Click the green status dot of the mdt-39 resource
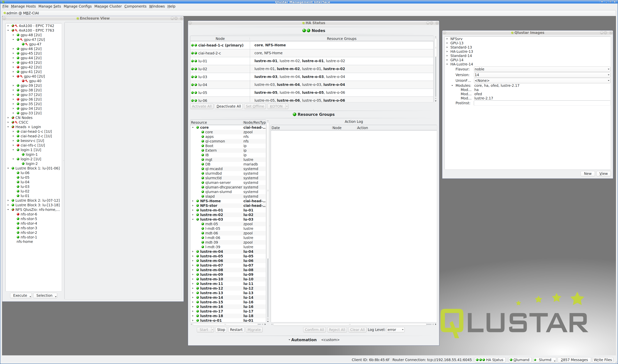Screen dimensions: 618x364 pyautogui.click(x=203, y=242)
